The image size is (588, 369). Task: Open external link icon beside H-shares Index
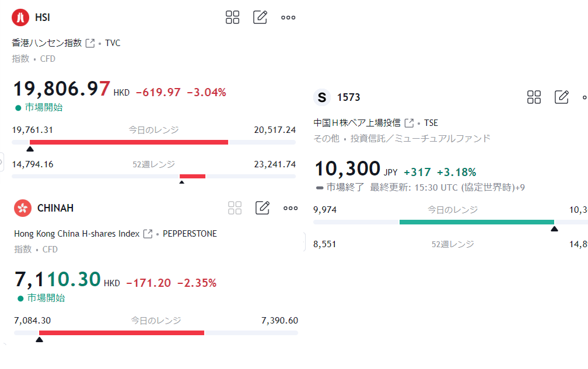[x=148, y=234]
